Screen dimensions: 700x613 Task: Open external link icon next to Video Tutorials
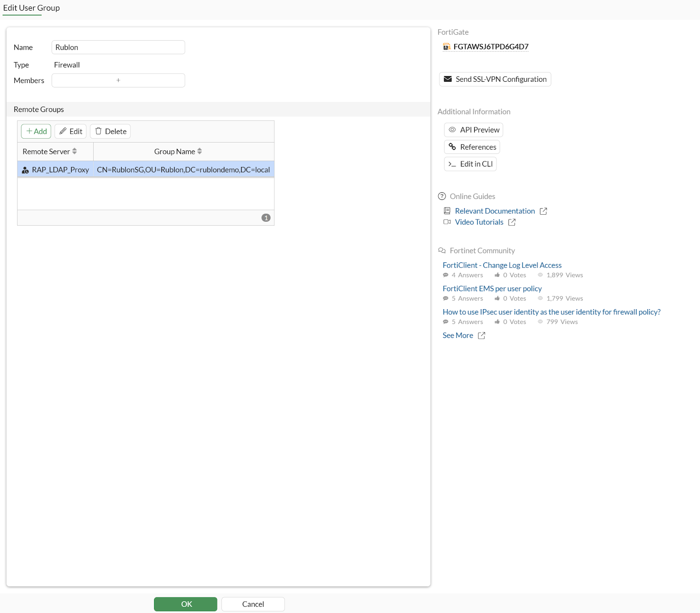point(512,222)
